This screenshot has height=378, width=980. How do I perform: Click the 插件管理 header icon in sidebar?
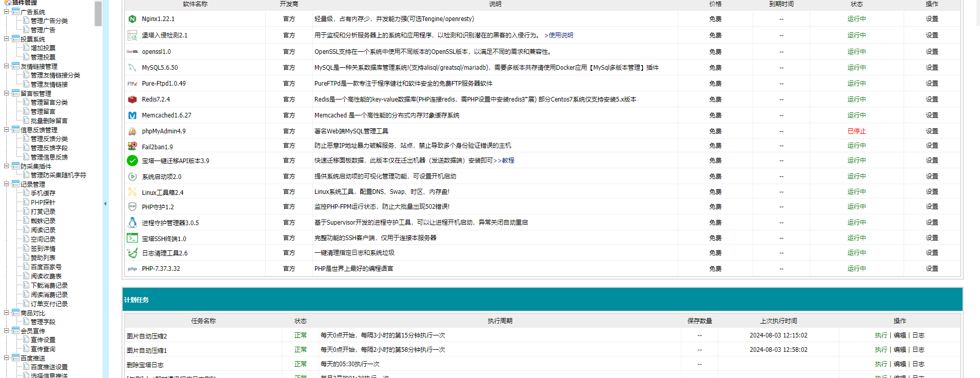point(8,3)
